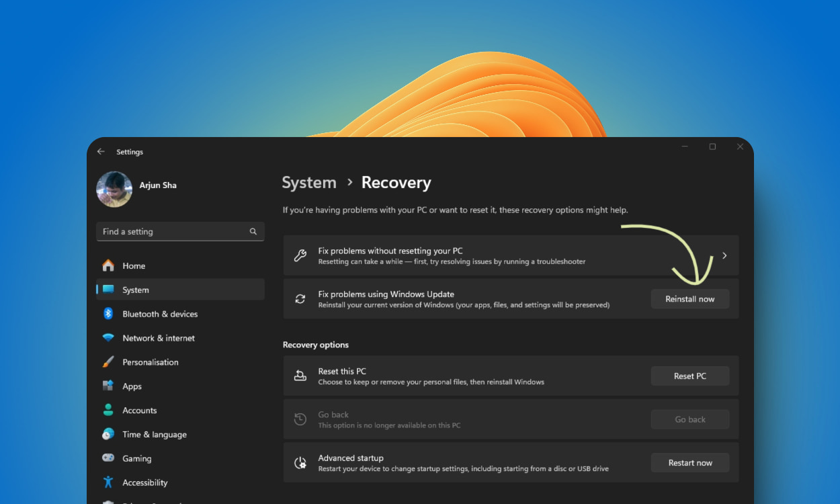Click the Reset this PC title text
The height and width of the screenshot is (504, 840).
[342, 371]
